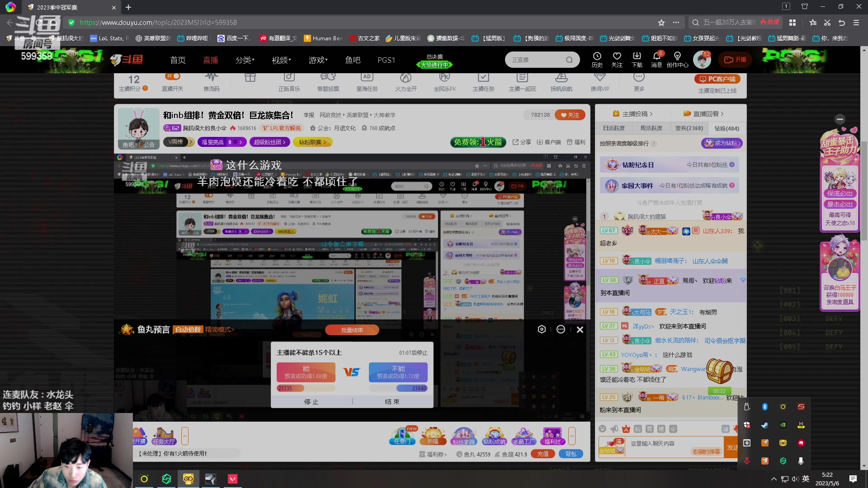Expand the right activity bar arrow by 福利社

572,436
